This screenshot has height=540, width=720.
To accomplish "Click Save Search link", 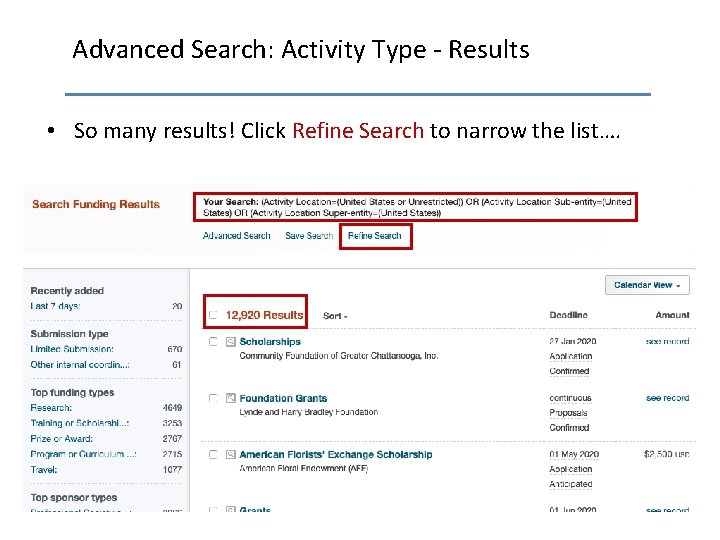I will pyautogui.click(x=309, y=236).
